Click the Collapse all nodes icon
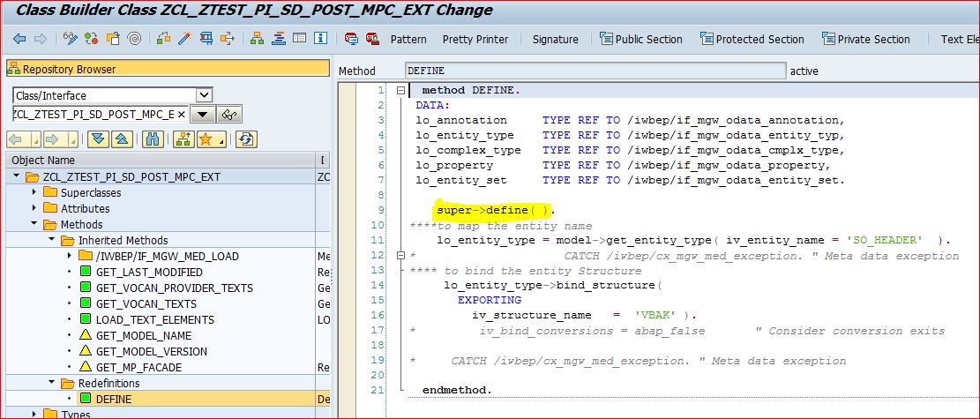Image resolution: width=980 pixels, height=419 pixels. click(123, 139)
